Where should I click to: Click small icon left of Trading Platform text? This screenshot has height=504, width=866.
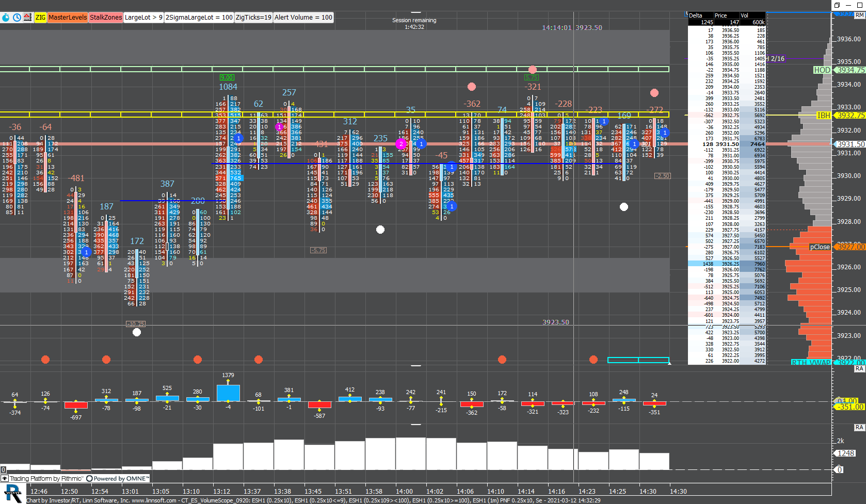pos(5,479)
